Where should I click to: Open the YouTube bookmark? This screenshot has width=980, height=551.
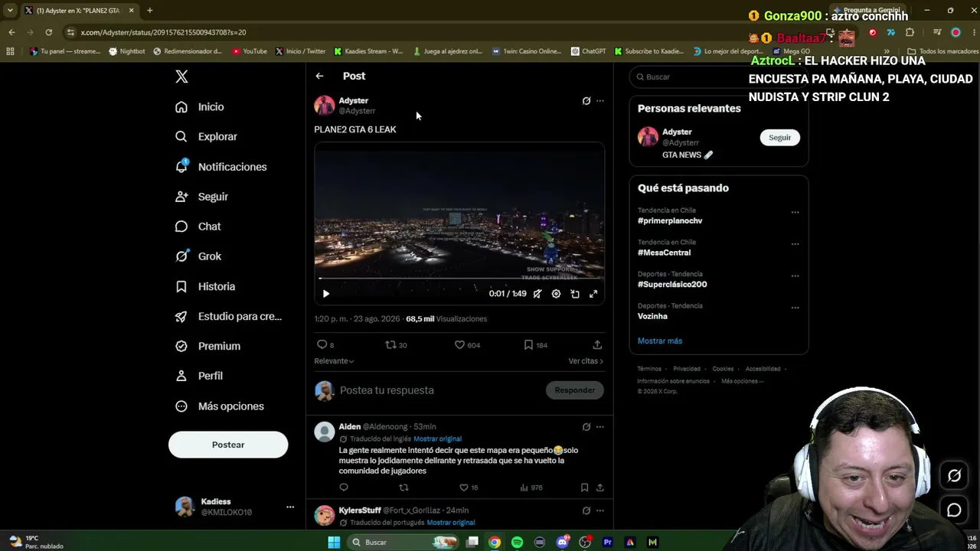click(250, 51)
